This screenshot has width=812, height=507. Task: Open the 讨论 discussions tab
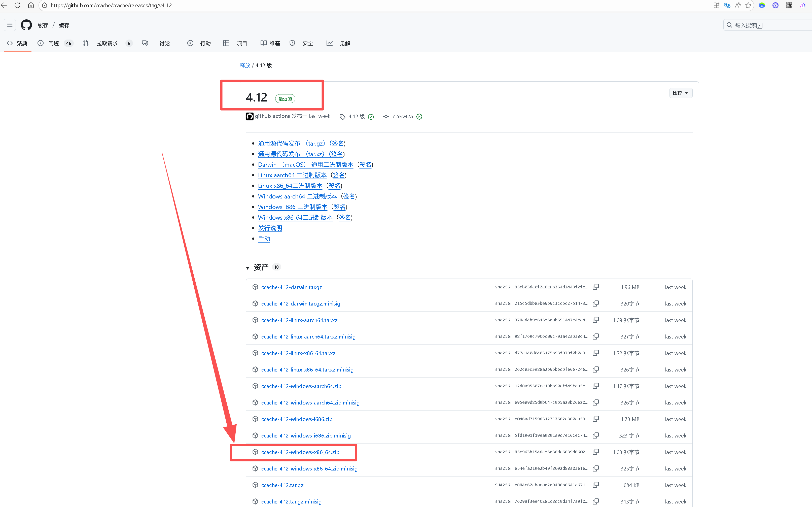pyautogui.click(x=156, y=43)
